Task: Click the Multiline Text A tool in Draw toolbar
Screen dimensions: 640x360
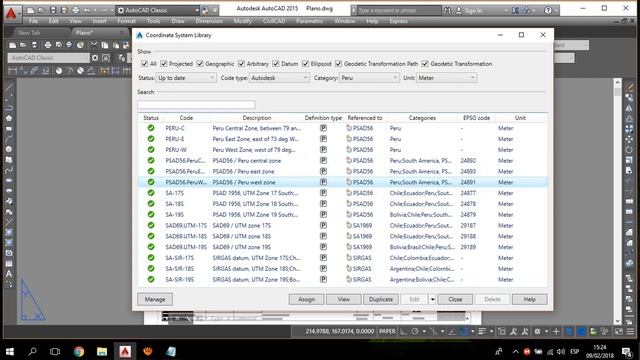Action: (x=9, y=274)
